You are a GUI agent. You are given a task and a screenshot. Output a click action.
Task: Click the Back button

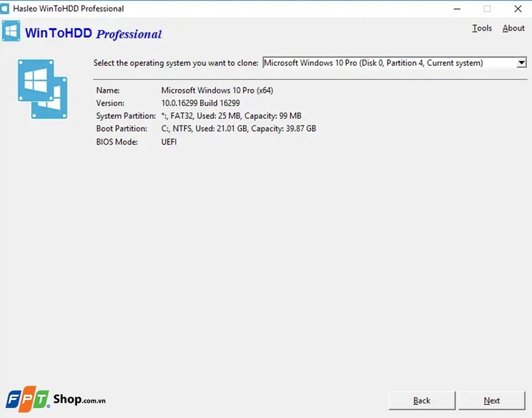(x=421, y=400)
